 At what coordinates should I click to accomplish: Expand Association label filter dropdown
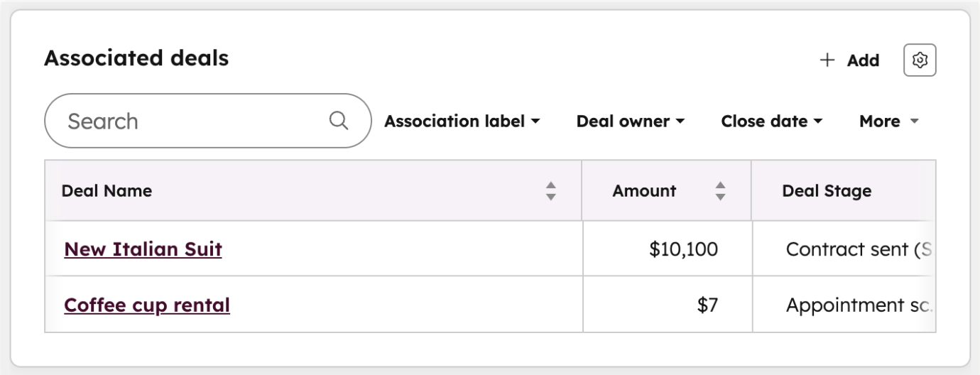tap(462, 121)
